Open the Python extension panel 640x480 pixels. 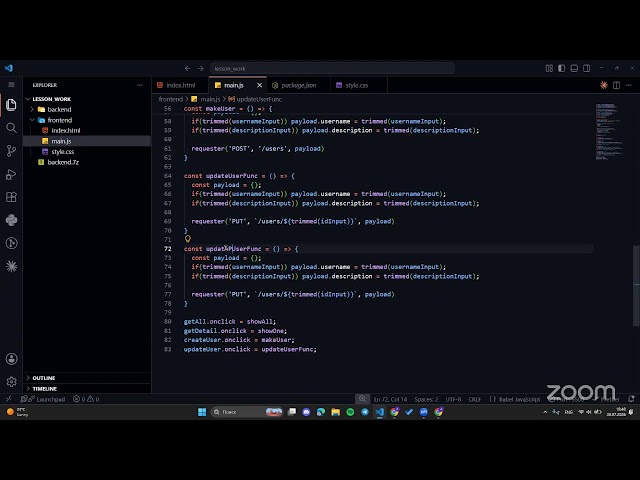11,220
